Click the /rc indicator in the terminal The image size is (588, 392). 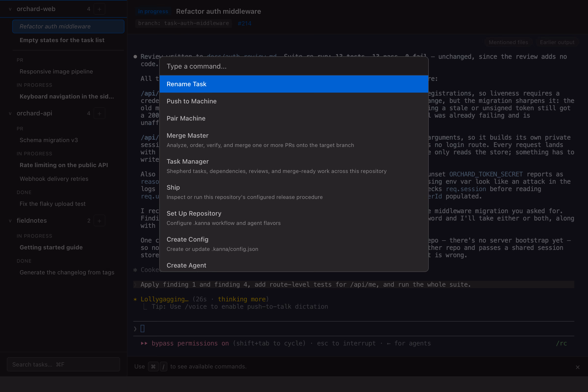coord(561,343)
